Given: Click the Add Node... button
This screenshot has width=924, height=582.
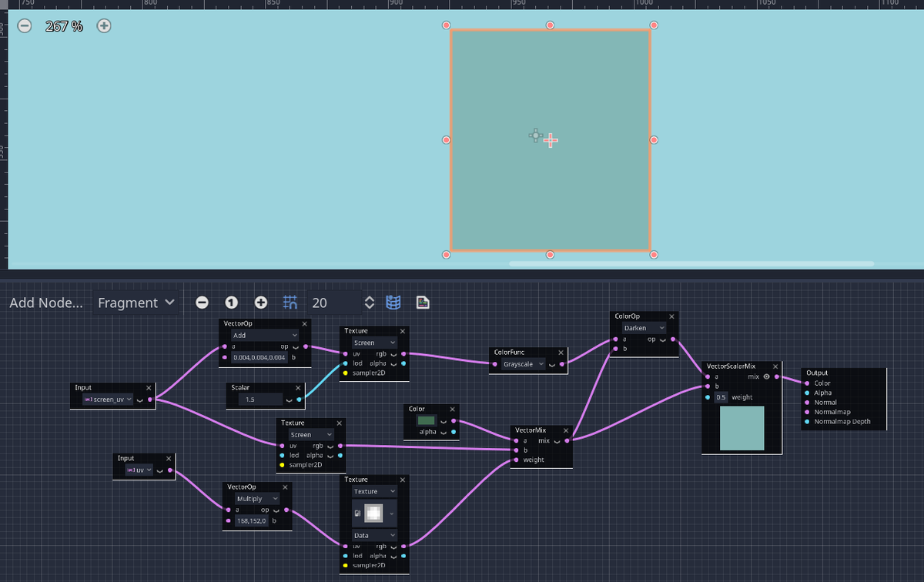Looking at the screenshot, I should (46, 303).
